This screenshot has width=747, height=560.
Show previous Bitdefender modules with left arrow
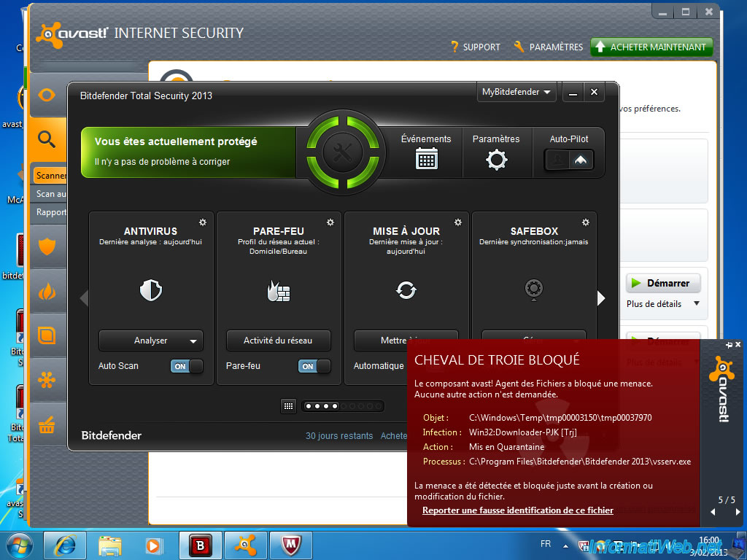85,298
